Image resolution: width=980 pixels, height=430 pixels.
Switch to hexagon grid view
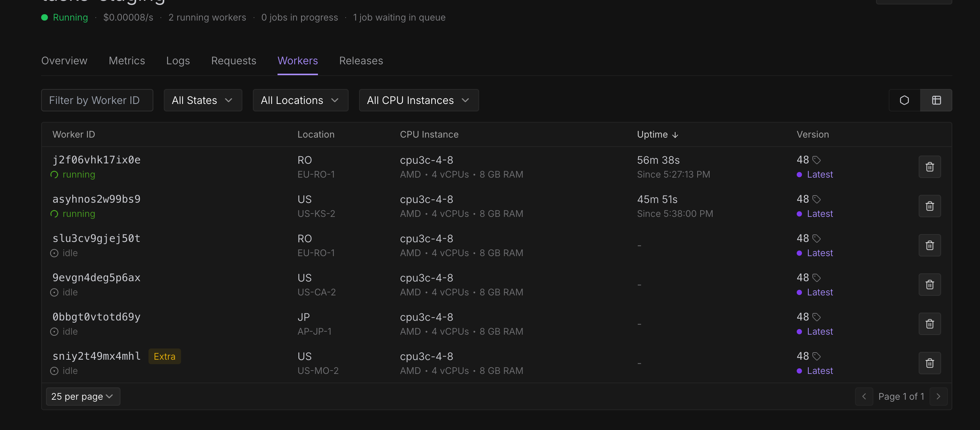[904, 100]
